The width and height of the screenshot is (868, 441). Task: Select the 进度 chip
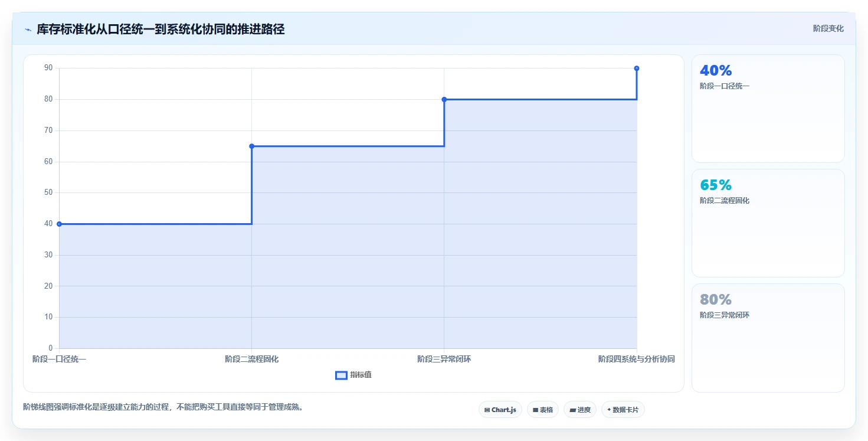(580, 410)
